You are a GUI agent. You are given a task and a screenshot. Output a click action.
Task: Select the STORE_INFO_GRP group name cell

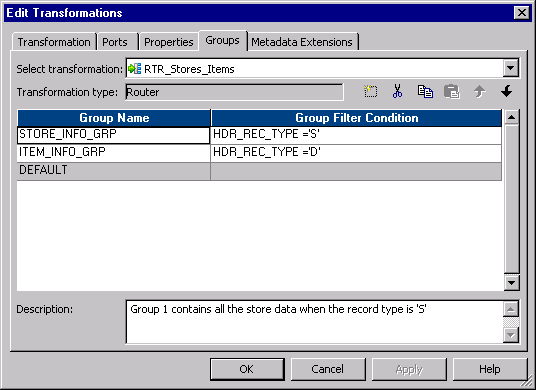[x=113, y=135]
